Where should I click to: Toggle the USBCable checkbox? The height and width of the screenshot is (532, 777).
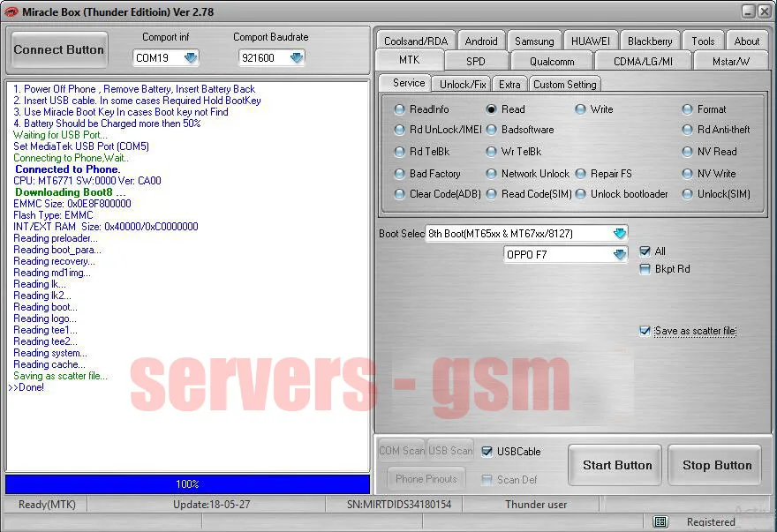487,451
